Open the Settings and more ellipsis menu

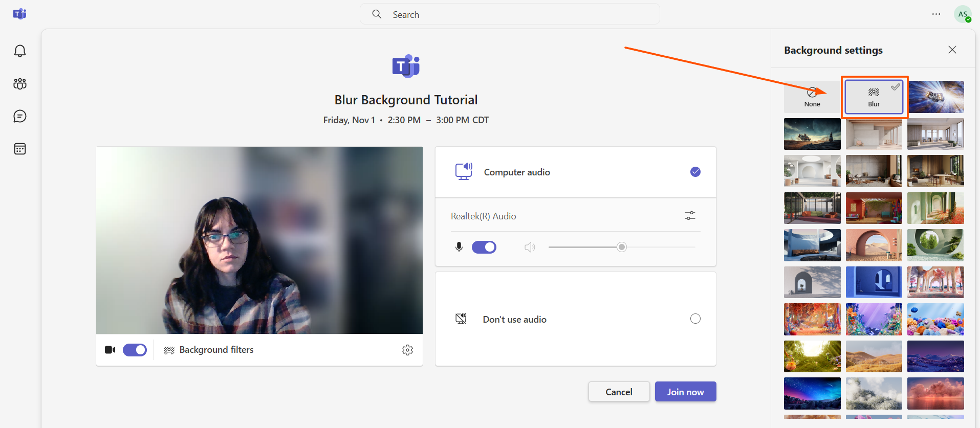[936, 14]
